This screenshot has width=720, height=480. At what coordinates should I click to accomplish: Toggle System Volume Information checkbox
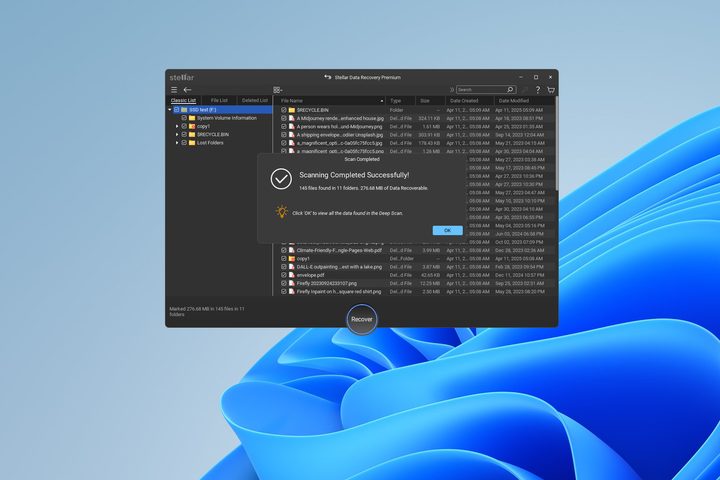pos(184,118)
